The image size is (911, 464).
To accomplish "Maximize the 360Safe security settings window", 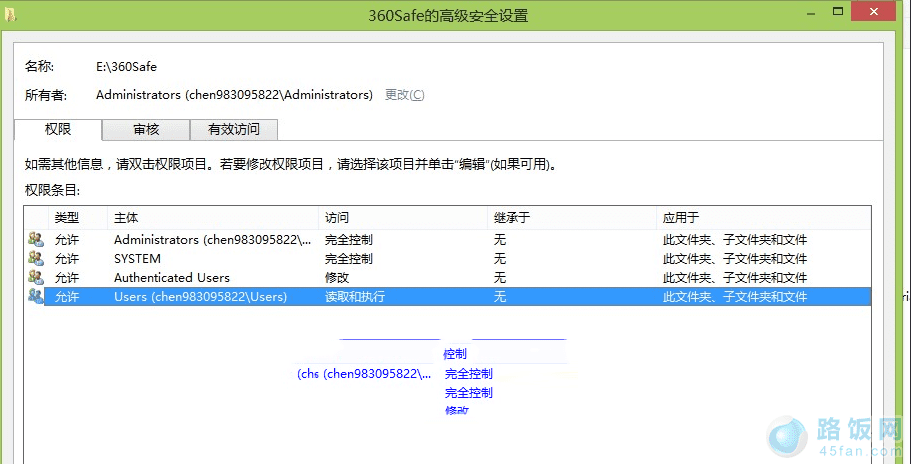I will pyautogui.click(x=837, y=12).
